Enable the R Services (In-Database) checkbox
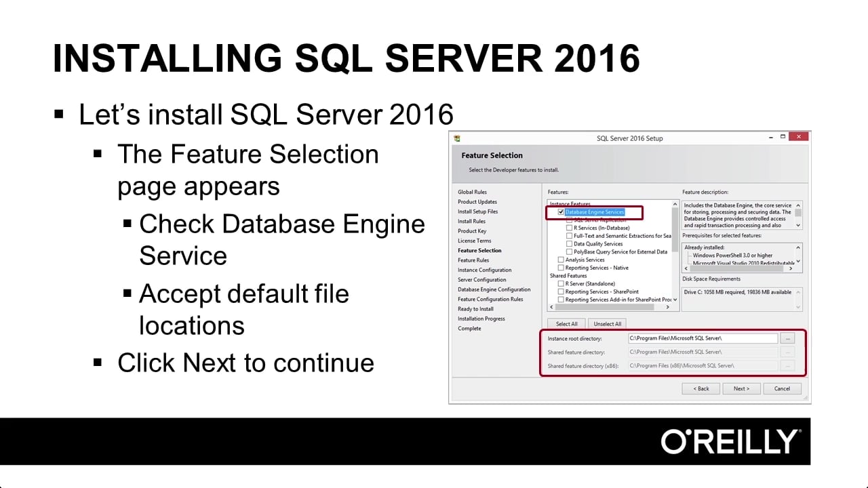Image resolution: width=868 pixels, height=488 pixels. [569, 228]
